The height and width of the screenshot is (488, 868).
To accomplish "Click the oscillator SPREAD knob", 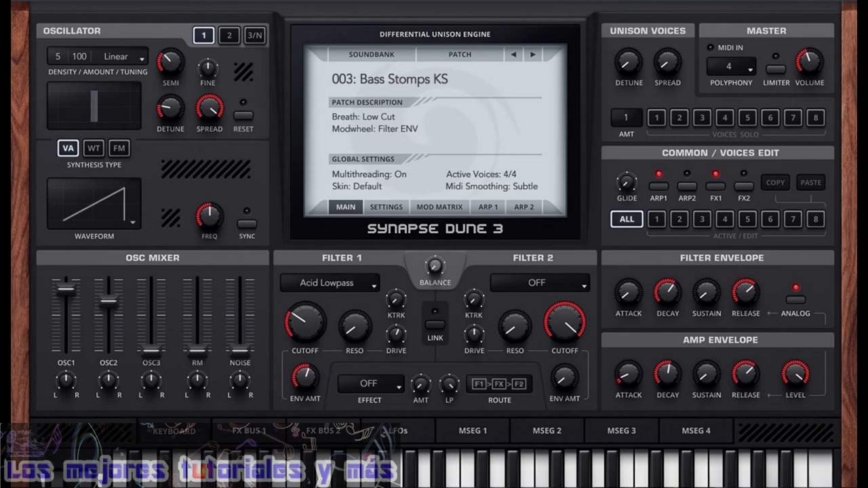I will pos(210,108).
